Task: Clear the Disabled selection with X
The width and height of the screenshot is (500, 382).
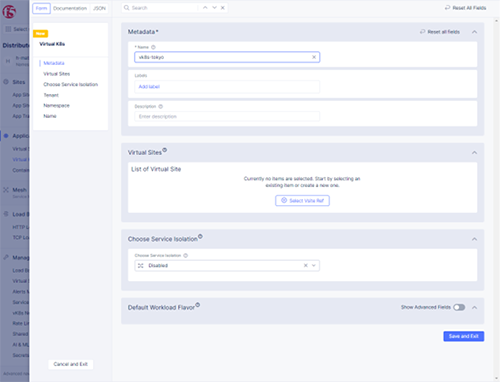Action: coord(305,265)
